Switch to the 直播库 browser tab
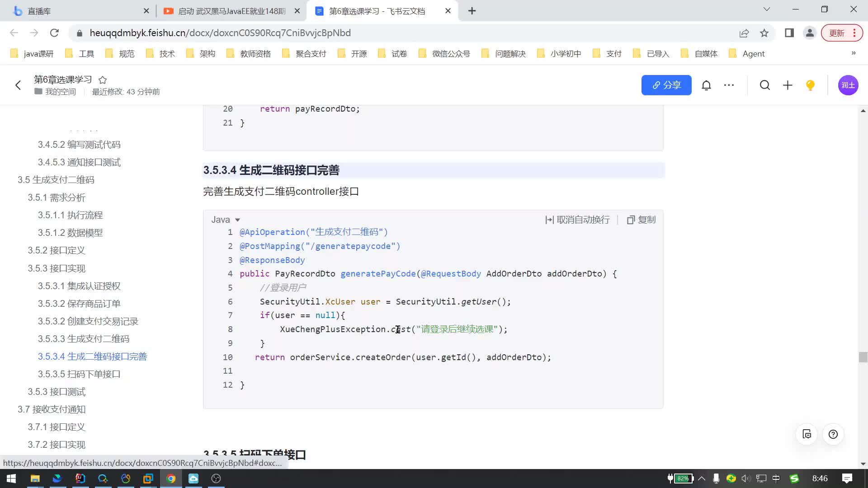 pyautogui.click(x=77, y=11)
